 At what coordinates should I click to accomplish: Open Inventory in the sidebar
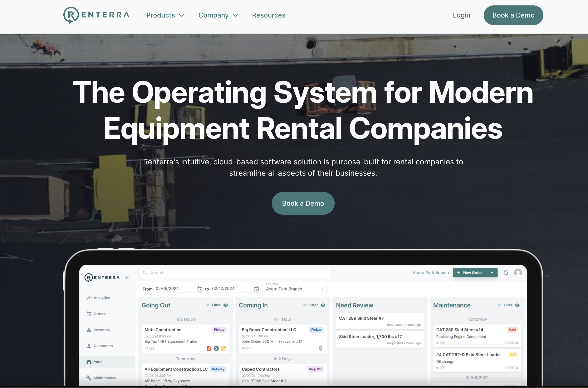coord(107,330)
